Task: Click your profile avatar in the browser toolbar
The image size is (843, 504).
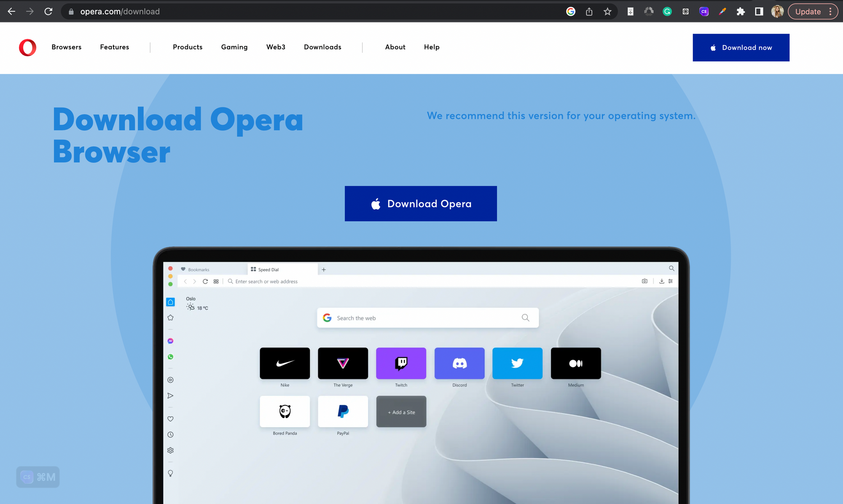Action: coord(777,11)
